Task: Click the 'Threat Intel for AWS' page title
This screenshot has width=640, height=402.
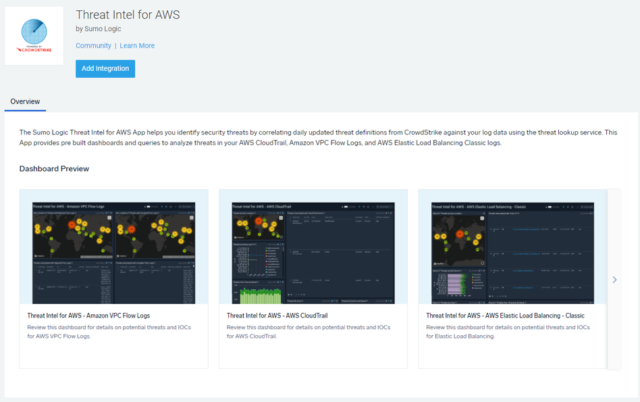Action: (128, 15)
